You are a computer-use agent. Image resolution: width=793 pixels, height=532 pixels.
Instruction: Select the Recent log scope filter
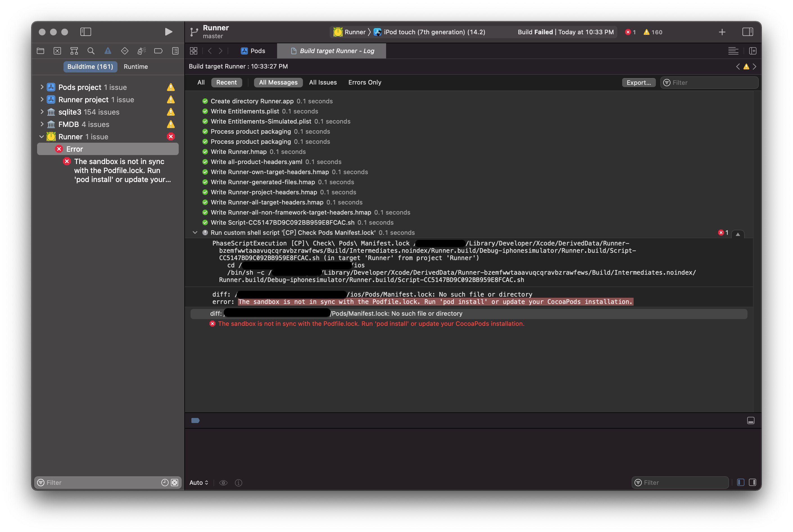[226, 83]
